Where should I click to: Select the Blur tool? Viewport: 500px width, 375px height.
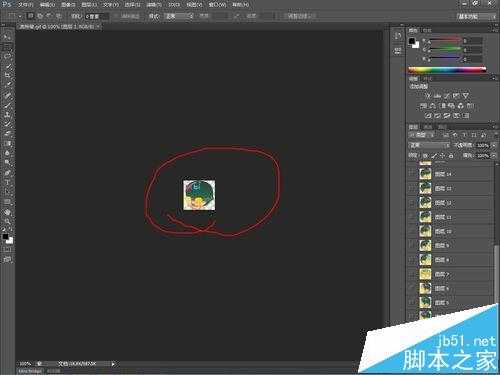coord(7,154)
